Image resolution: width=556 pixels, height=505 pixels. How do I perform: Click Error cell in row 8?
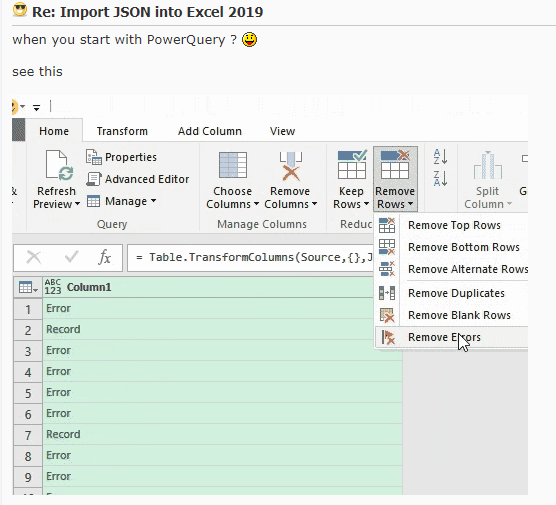223,455
